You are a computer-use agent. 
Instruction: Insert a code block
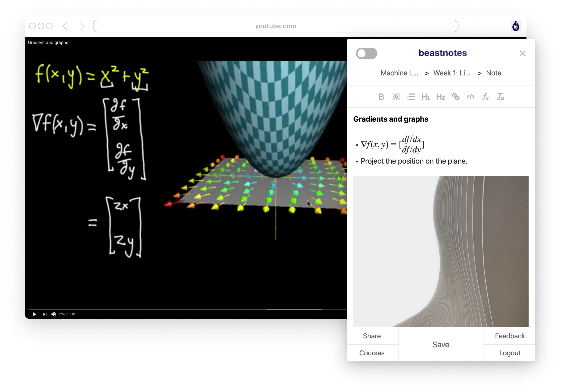[470, 97]
